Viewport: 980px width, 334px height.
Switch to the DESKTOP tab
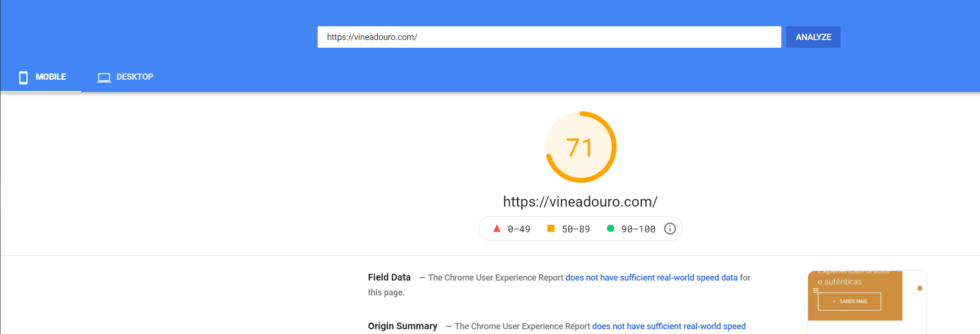(125, 77)
